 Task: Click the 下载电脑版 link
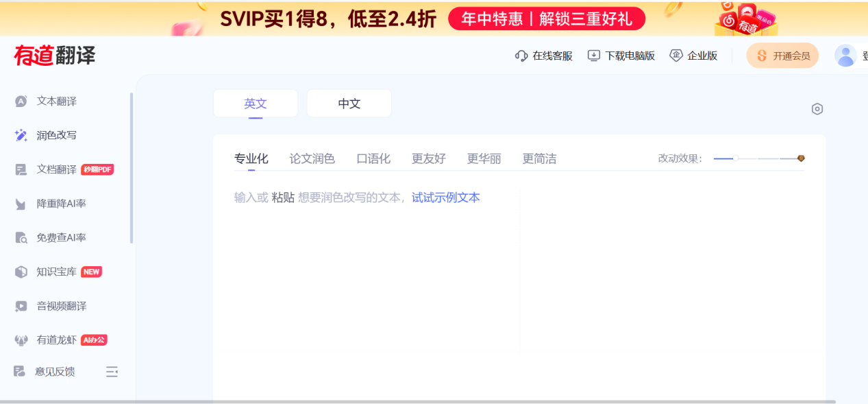click(x=630, y=56)
